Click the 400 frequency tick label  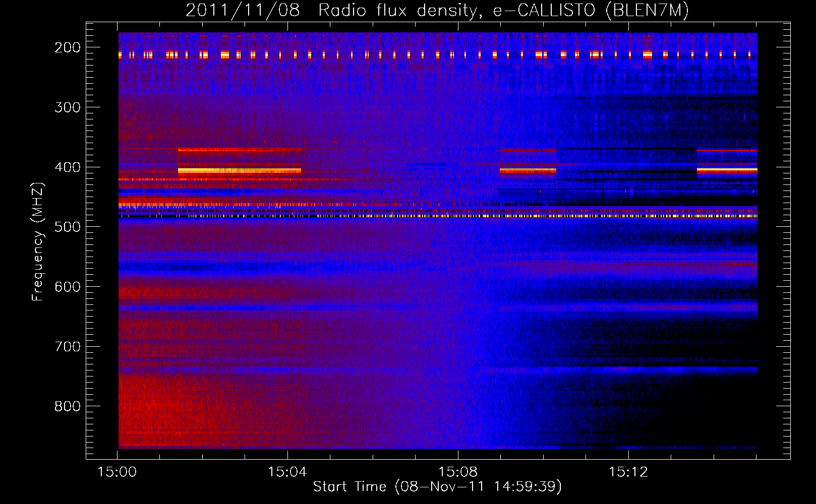(67, 167)
